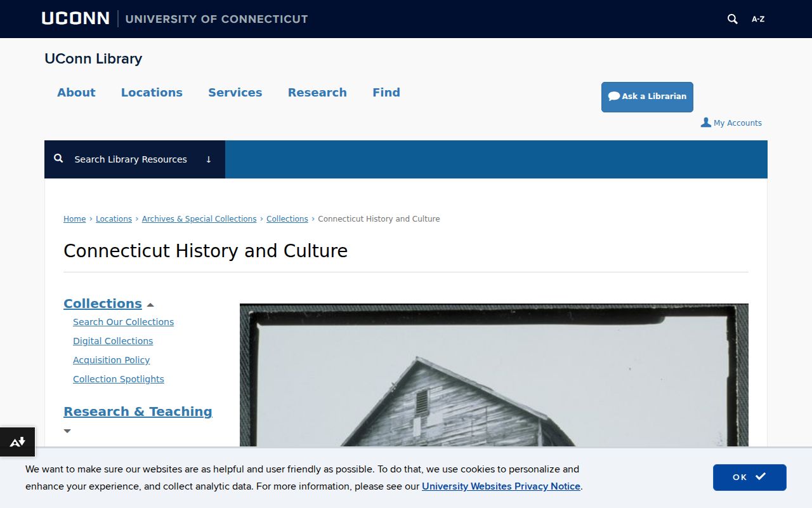Open the A-Z index icon

tap(758, 19)
